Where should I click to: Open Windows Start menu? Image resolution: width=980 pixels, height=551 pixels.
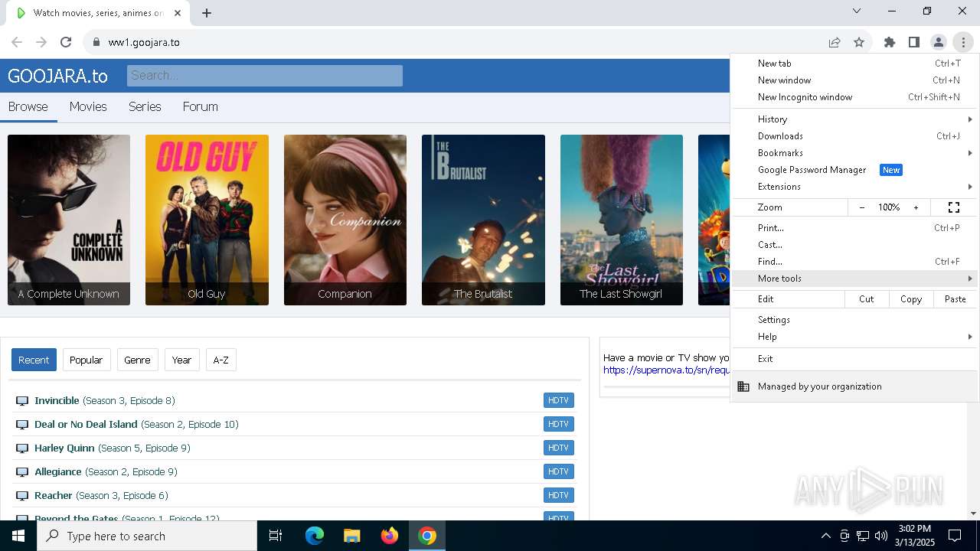(18, 536)
